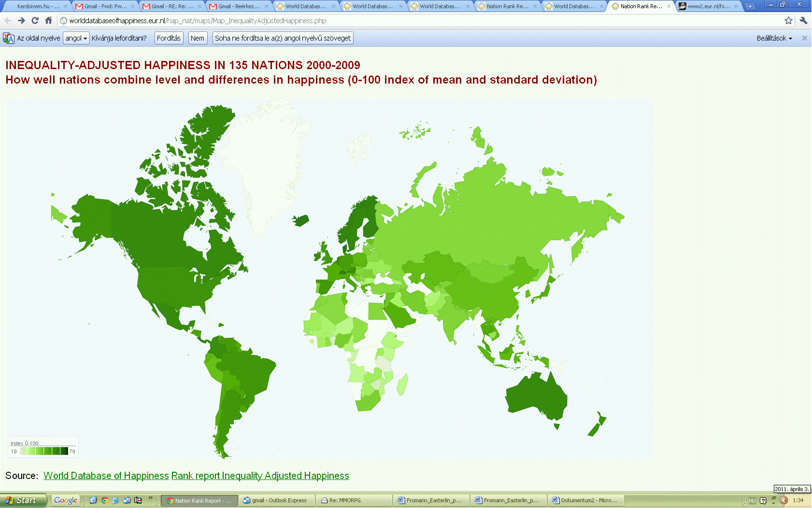The width and height of the screenshot is (812, 508).
Task: Dismiss the translation bar
Action: 804,38
